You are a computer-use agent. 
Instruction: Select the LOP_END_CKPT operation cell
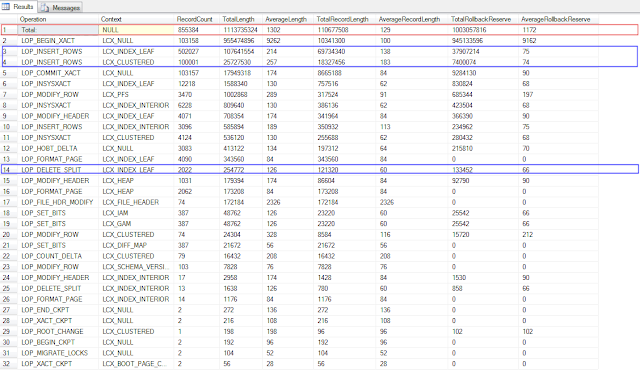click(58, 310)
